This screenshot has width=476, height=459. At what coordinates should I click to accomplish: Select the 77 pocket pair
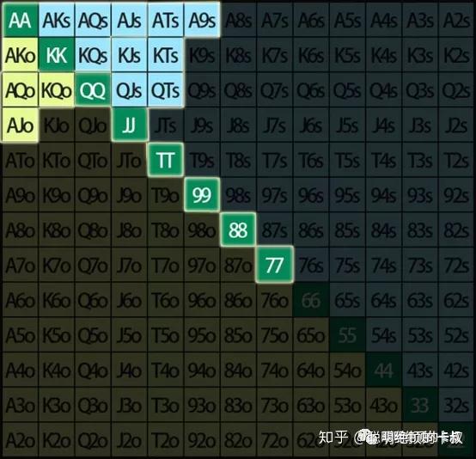point(275,265)
